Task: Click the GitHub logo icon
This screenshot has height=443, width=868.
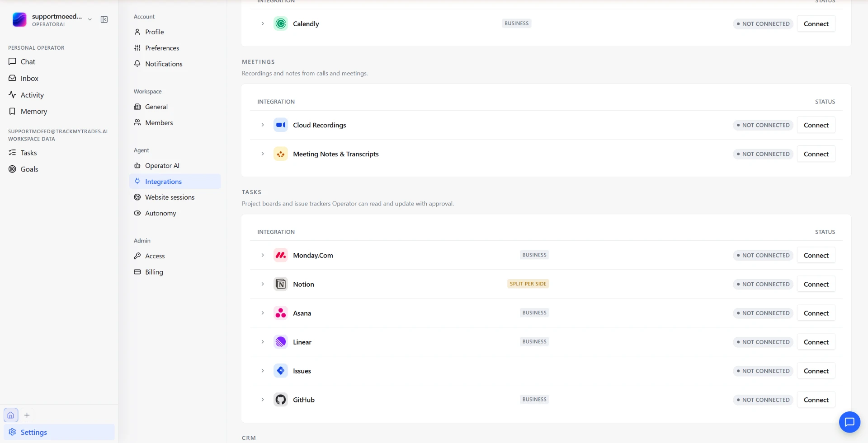Action: [x=281, y=400]
